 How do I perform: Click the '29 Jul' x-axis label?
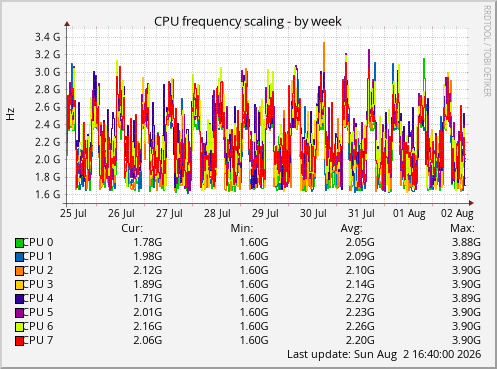click(x=265, y=213)
